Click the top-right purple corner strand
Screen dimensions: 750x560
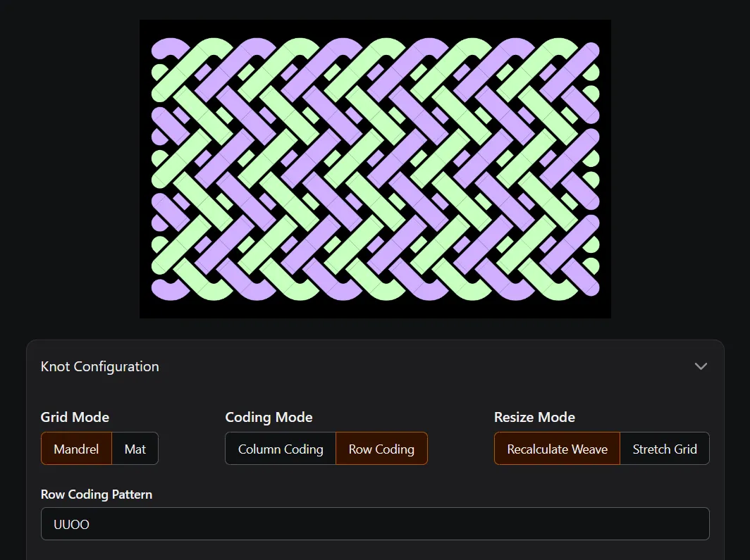[x=589, y=51]
